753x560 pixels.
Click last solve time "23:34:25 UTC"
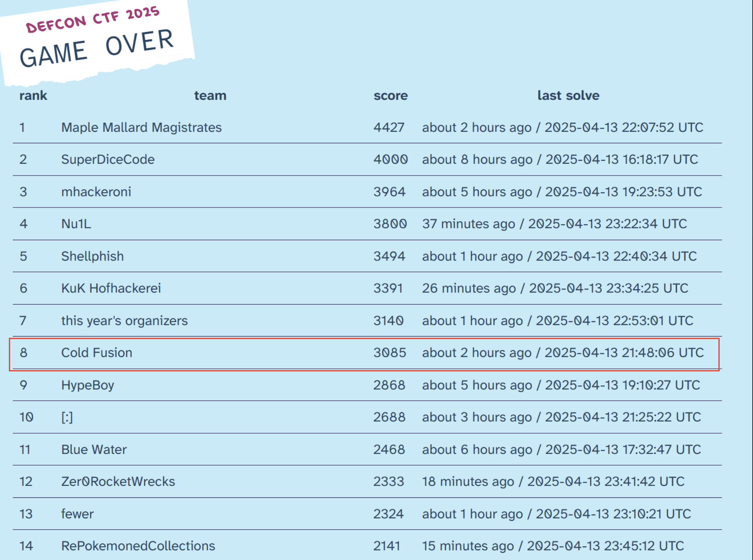647,288
